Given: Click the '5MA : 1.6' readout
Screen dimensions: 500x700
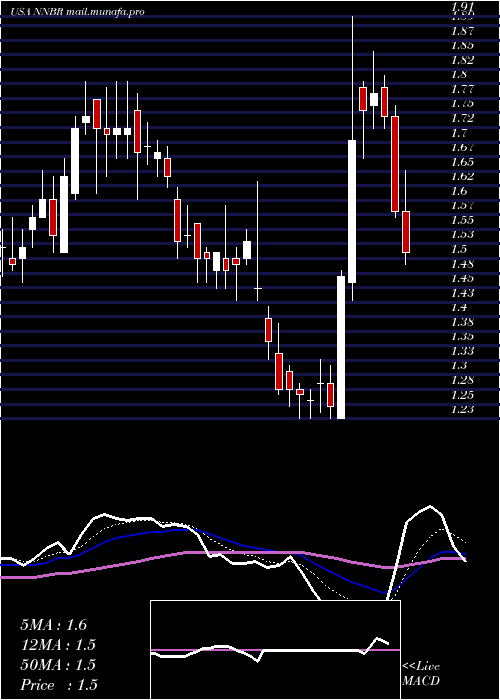Looking at the screenshot, I should (54, 625).
